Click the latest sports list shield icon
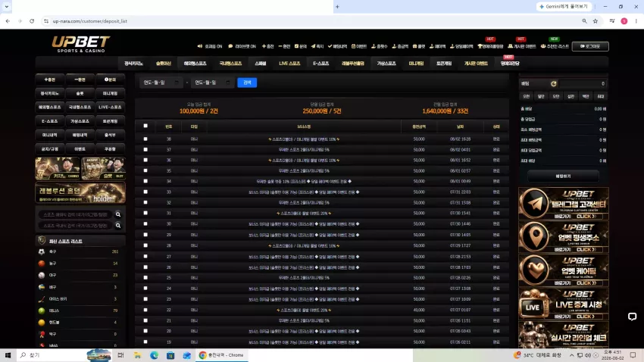The image size is (644, 362). (42, 241)
